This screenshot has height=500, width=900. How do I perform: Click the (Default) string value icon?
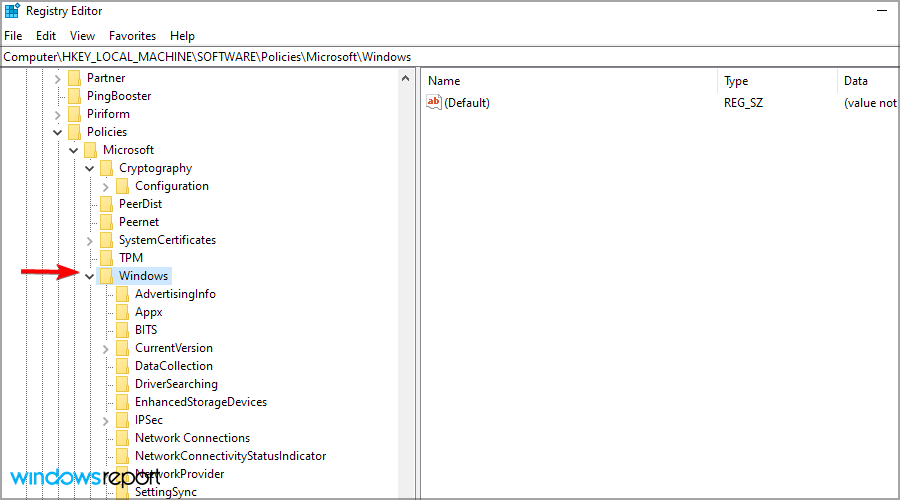(x=434, y=102)
